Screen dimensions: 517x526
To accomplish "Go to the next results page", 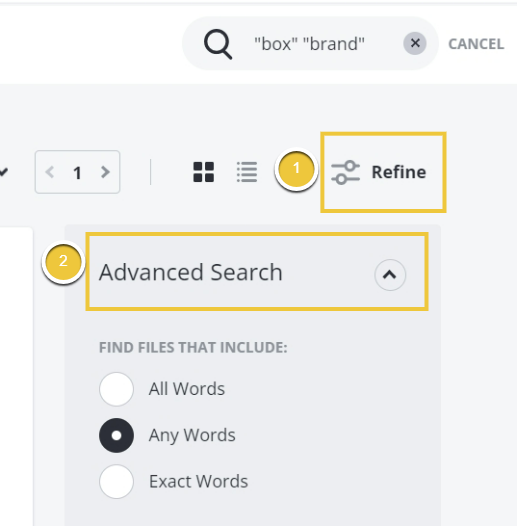I will (105, 172).
